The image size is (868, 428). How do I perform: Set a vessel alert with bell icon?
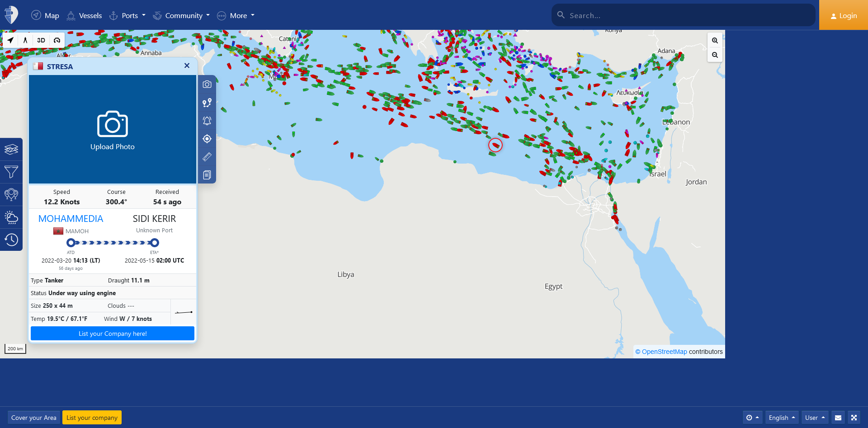click(207, 121)
